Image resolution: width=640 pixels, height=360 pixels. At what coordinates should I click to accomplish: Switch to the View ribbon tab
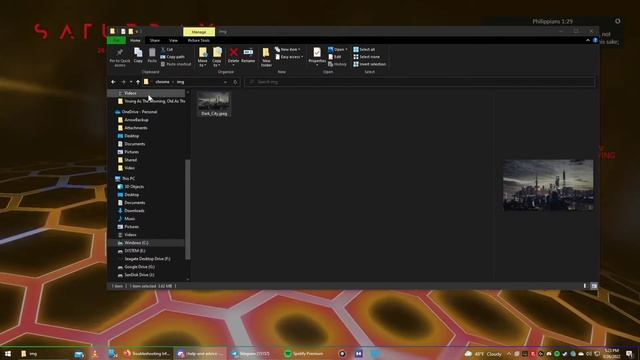pyautogui.click(x=173, y=40)
